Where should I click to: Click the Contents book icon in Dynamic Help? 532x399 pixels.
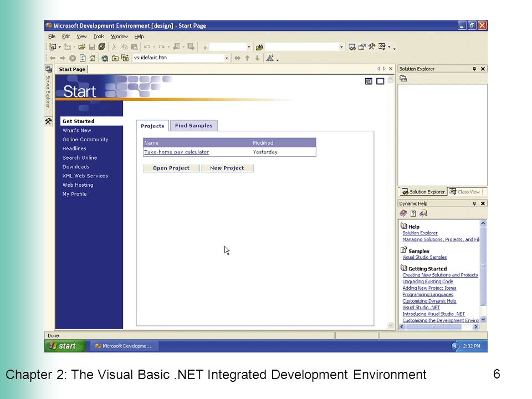[403, 213]
